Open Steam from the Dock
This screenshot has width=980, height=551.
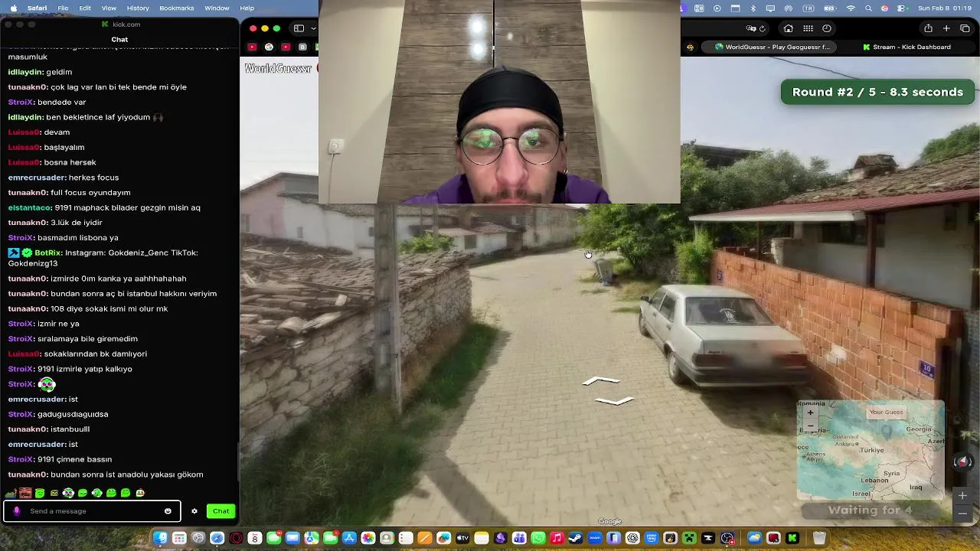tap(576, 539)
